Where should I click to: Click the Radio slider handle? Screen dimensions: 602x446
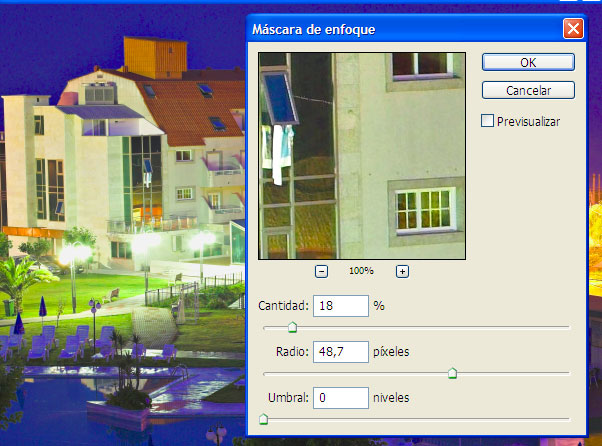click(x=452, y=373)
